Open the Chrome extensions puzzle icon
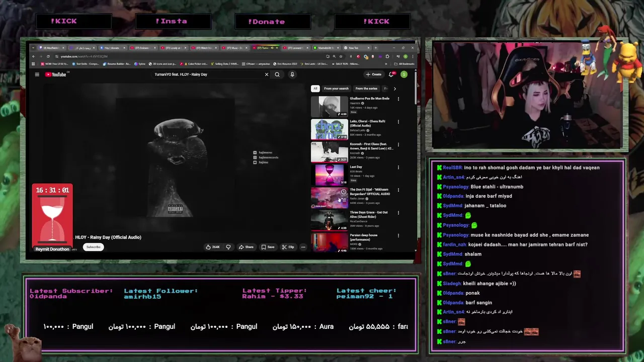The image size is (644, 362). 387,56
